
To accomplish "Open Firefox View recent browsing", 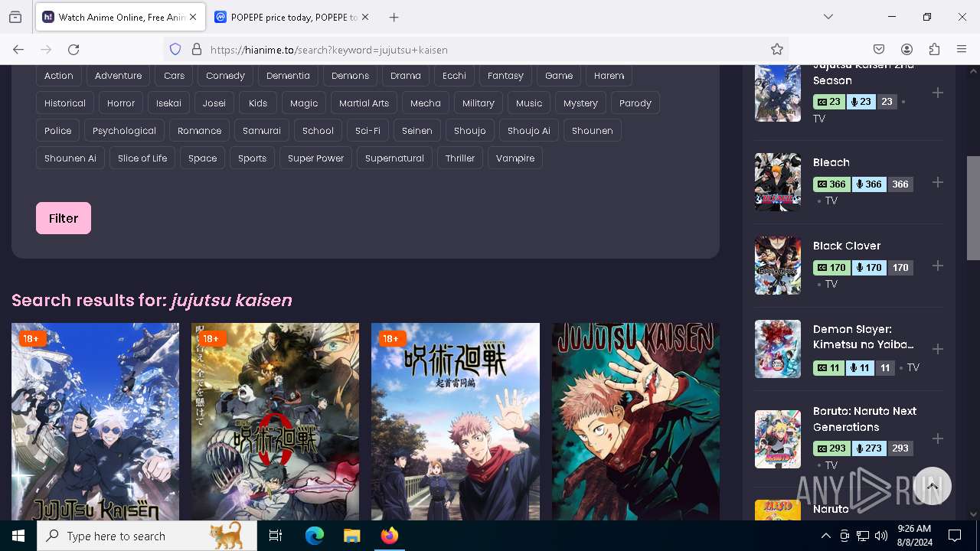I will click(x=15, y=17).
